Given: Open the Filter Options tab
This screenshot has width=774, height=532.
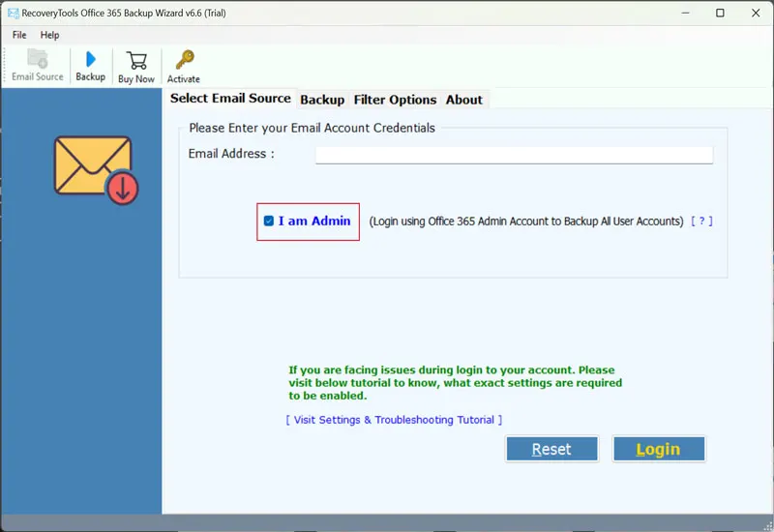Looking at the screenshot, I should [x=395, y=100].
